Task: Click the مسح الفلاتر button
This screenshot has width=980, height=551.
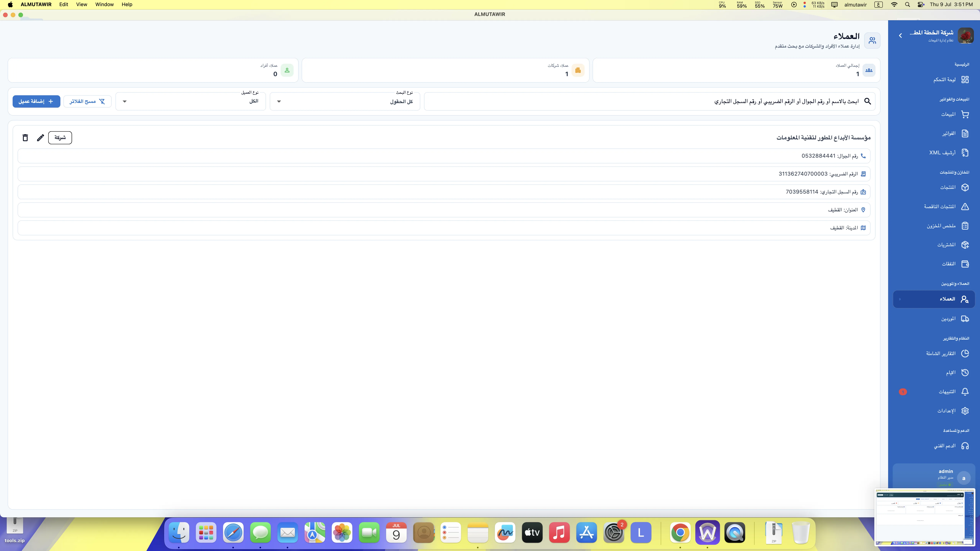Action: [87, 102]
